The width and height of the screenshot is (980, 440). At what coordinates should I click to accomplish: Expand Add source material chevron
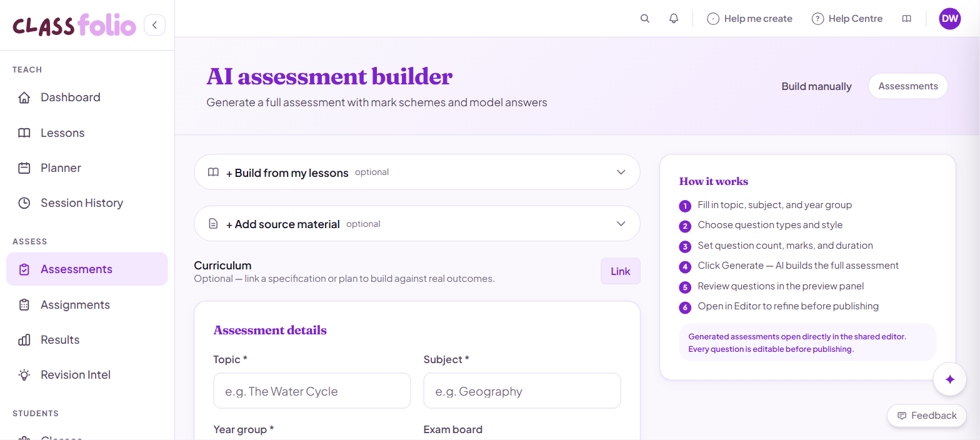[x=621, y=224]
